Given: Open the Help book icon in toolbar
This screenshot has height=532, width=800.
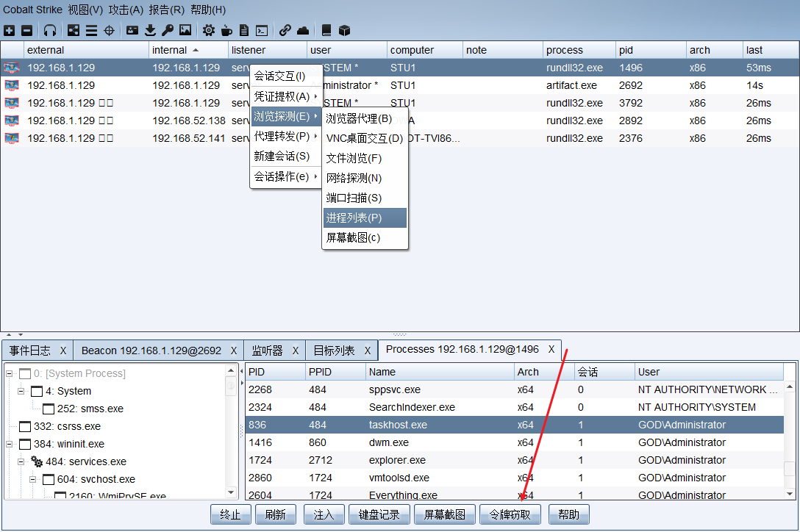Looking at the screenshot, I should [x=326, y=31].
